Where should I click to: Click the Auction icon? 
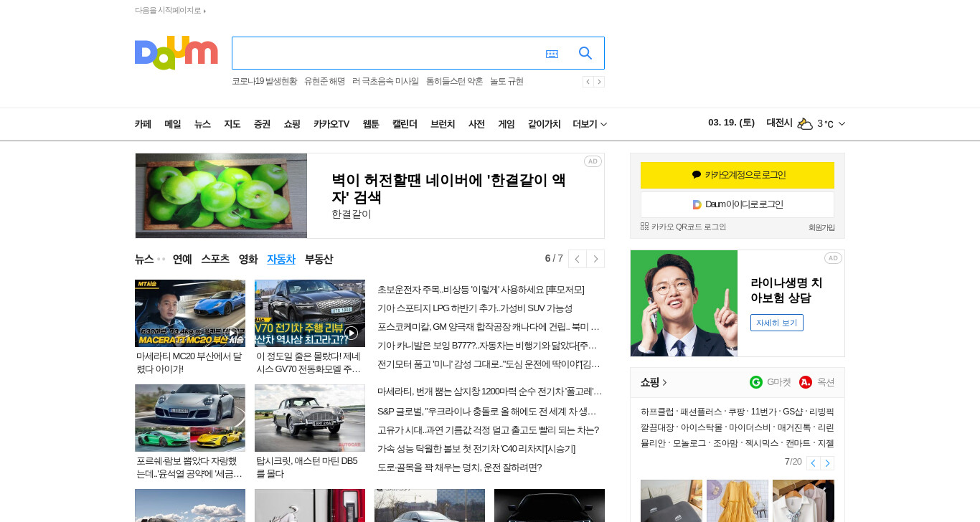tap(806, 382)
